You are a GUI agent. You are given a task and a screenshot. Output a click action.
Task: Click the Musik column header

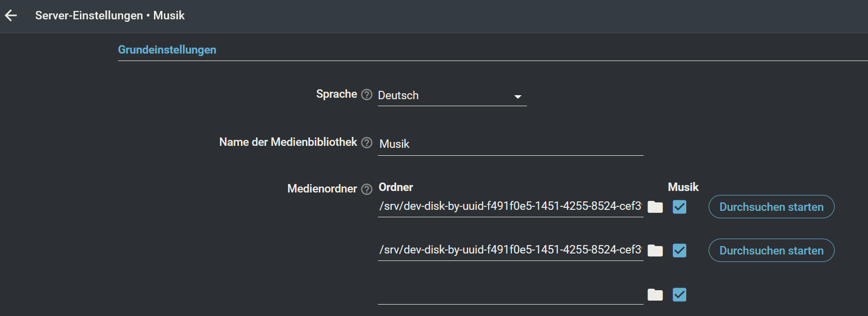pos(683,187)
